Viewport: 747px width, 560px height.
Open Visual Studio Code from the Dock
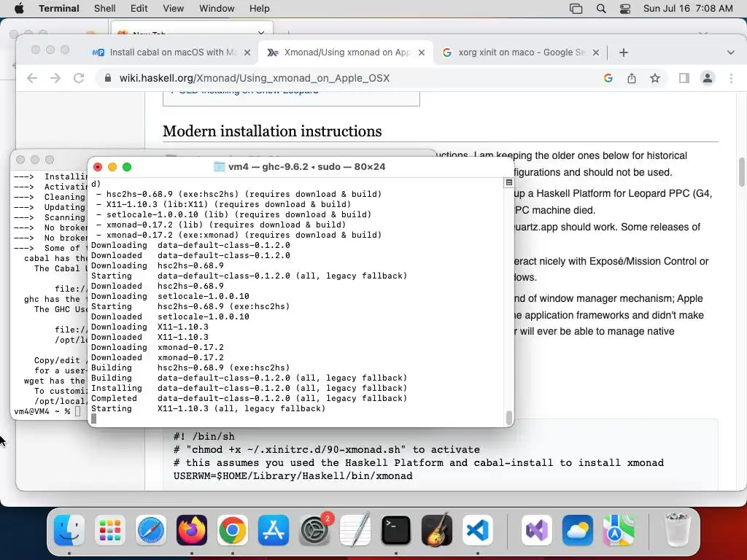click(x=477, y=530)
